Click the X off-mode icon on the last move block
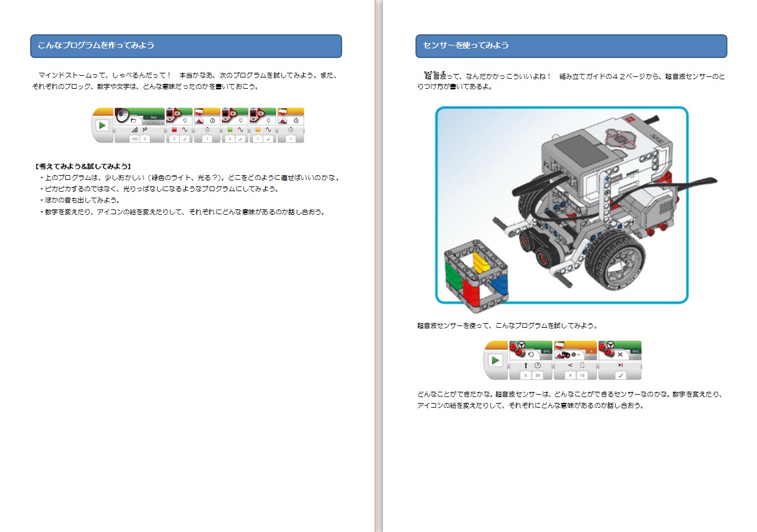 tap(620, 354)
